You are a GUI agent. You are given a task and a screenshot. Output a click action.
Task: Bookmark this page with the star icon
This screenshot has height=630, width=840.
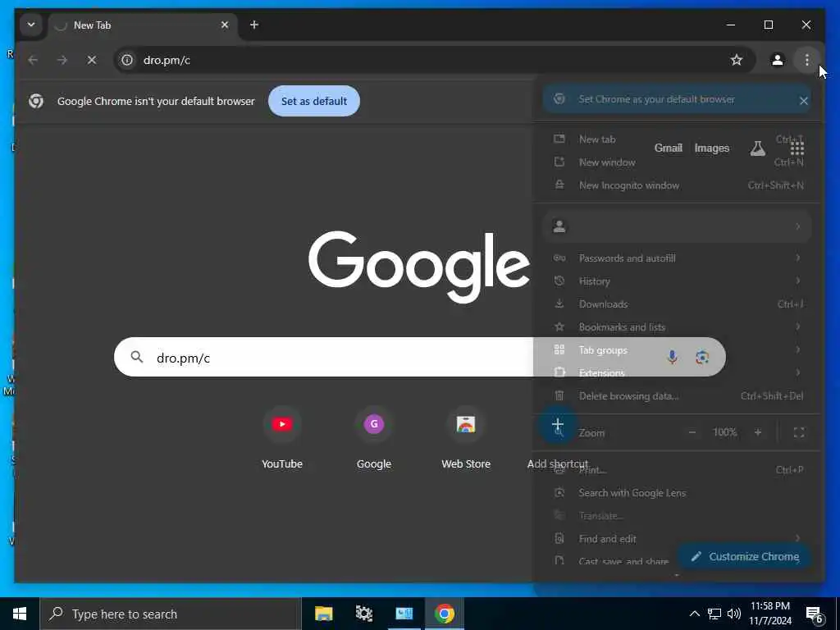coord(737,60)
